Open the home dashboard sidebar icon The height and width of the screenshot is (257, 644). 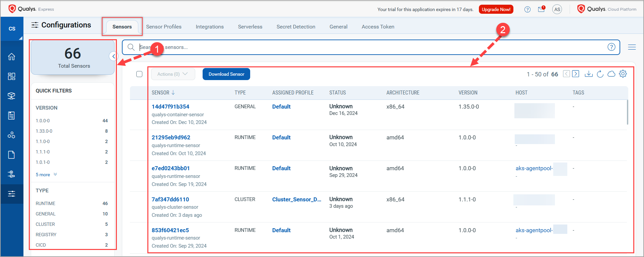click(12, 57)
